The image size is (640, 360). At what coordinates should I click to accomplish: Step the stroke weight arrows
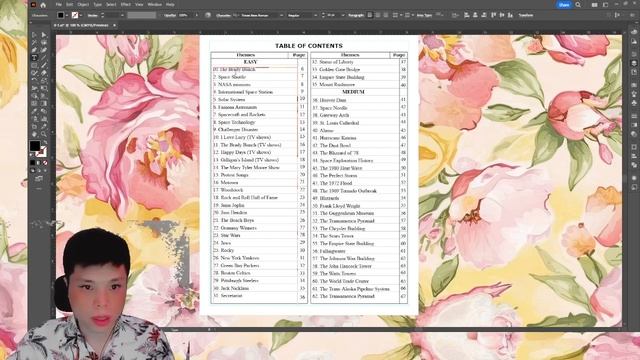pyautogui.click(x=102, y=15)
